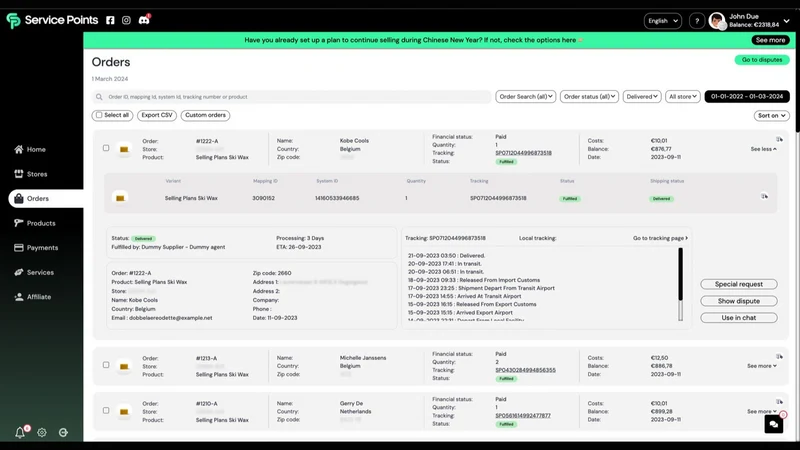Click See more on the banner
Viewport: 800px width, 450px height.
(x=770, y=40)
